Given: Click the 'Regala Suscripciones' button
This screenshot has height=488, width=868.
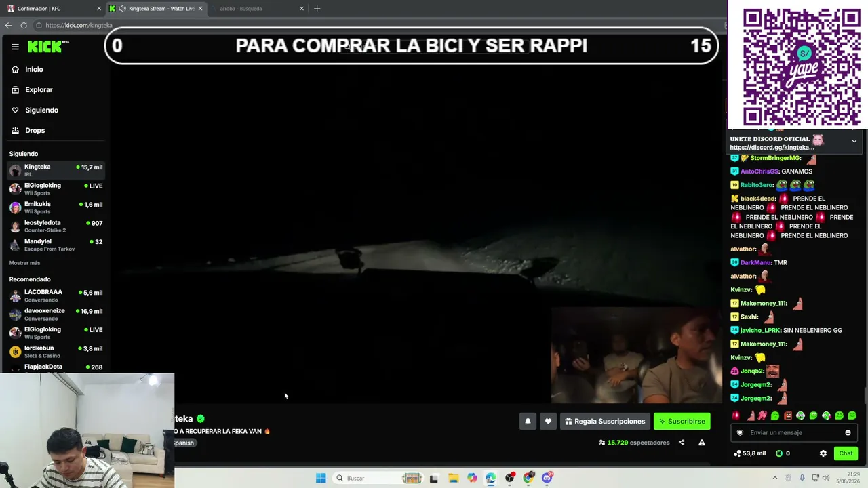Looking at the screenshot, I should pyautogui.click(x=605, y=421).
